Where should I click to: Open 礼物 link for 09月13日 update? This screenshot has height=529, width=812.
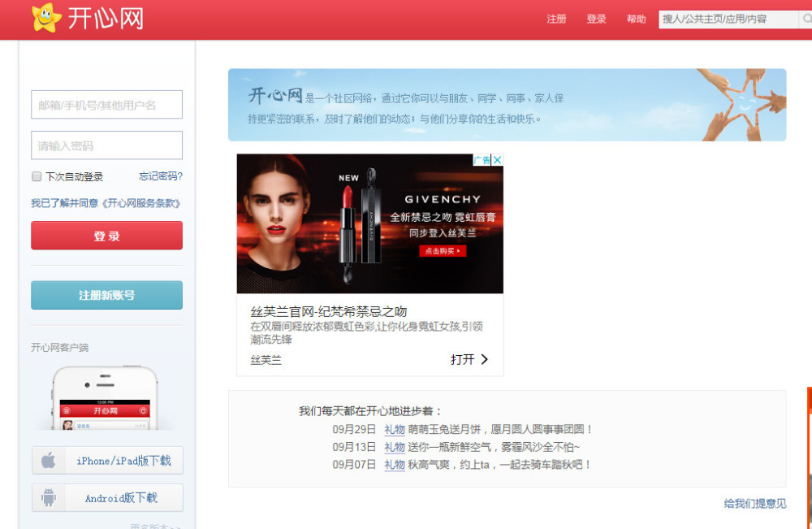[x=395, y=447]
